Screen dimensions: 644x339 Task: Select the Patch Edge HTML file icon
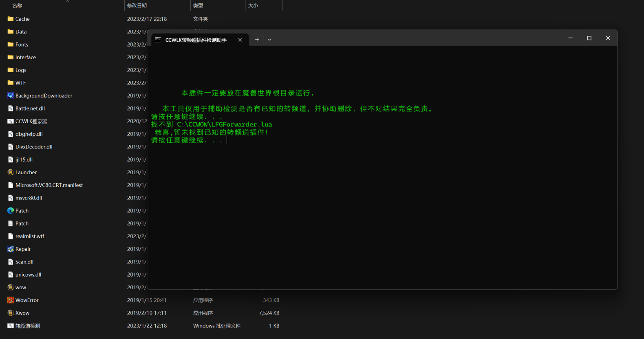(x=11, y=210)
